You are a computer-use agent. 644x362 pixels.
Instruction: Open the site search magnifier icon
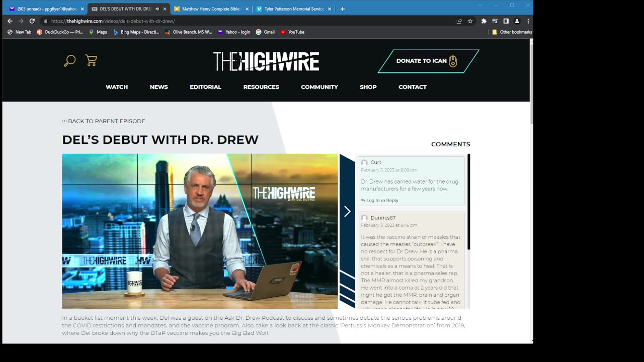click(69, 61)
